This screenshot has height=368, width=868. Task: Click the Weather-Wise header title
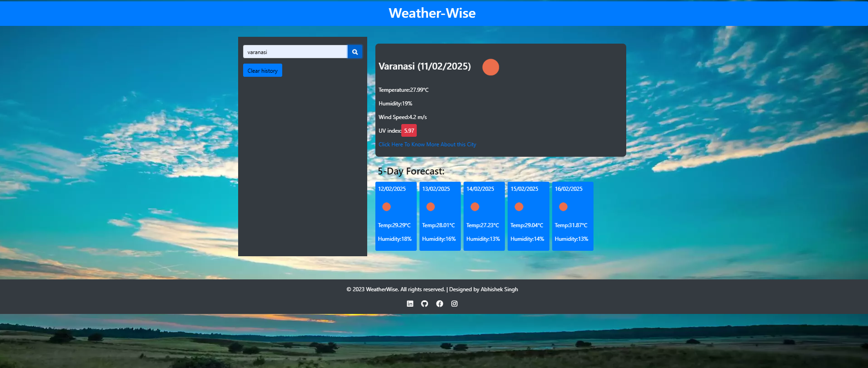tap(432, 13)
